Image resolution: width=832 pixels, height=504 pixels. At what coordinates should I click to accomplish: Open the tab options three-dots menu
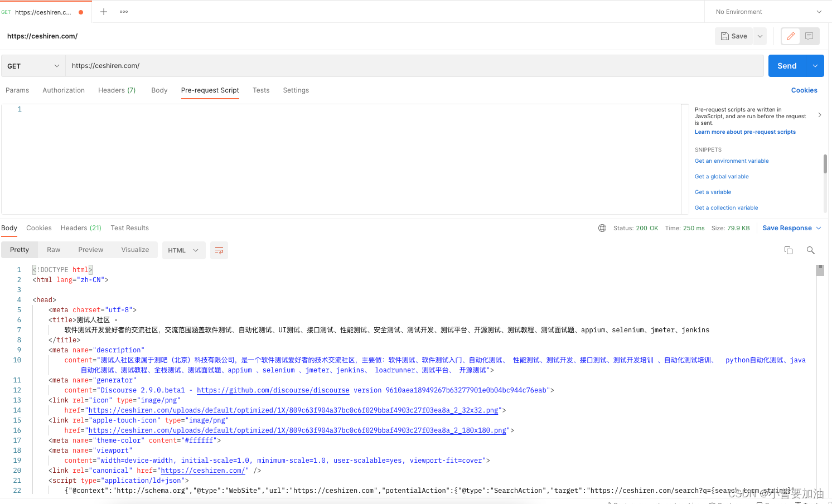tap(124, 12)
